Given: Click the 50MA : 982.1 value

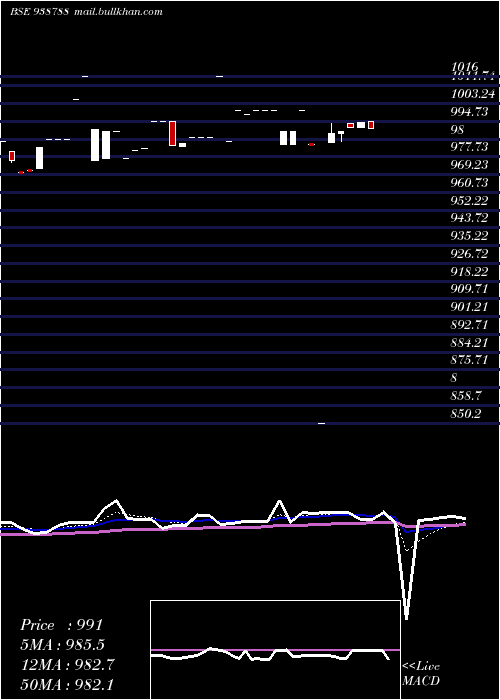Looking at the screenshot, I should coord(67,685).
